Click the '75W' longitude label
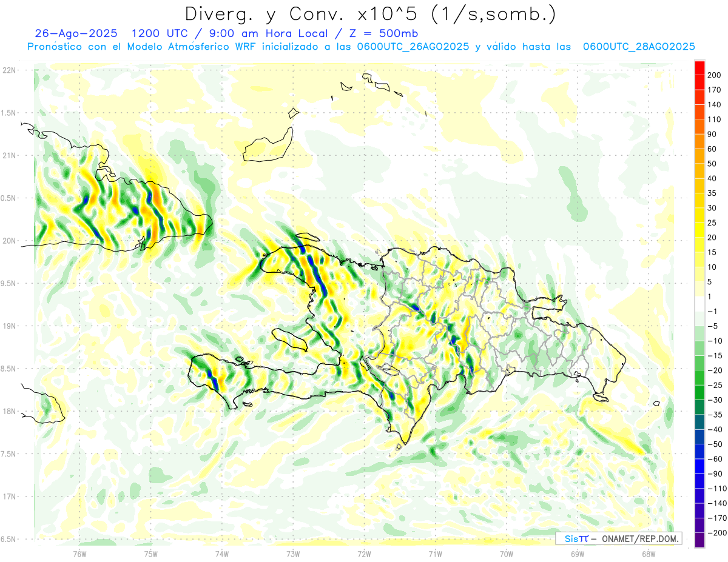 pyautogui.click(x=151, y=554)
